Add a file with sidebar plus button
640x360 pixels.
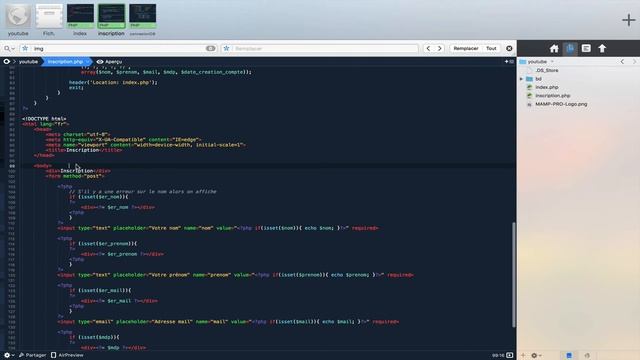[523, 355]
